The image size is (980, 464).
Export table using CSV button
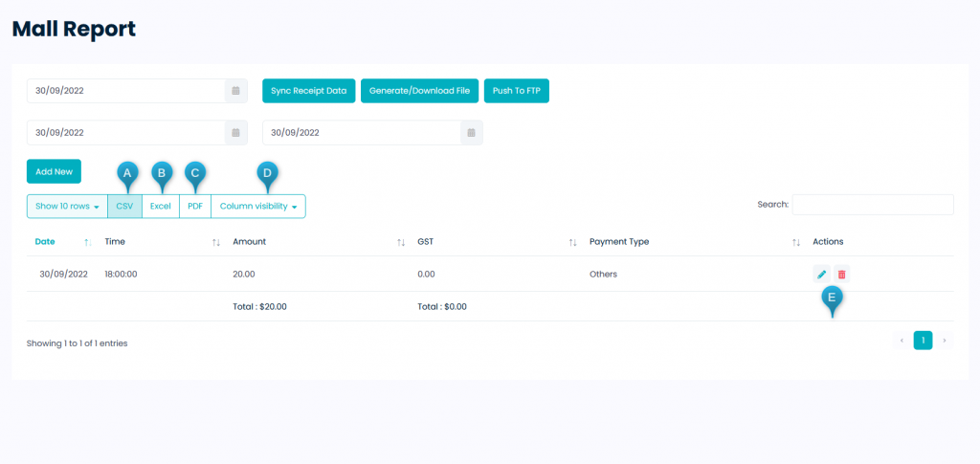point(125,206)
